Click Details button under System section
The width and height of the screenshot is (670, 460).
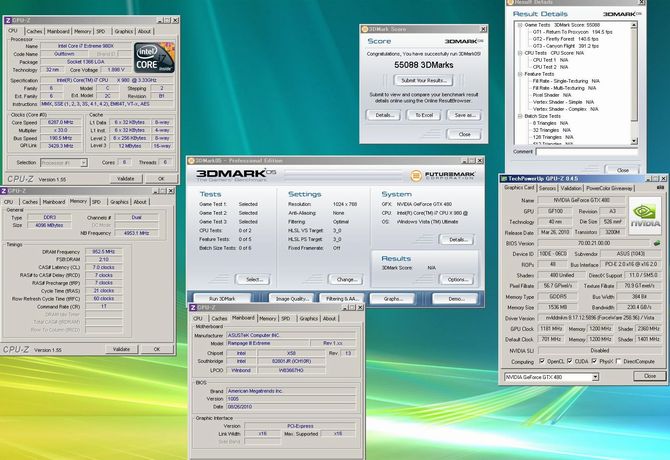(457, 239)
